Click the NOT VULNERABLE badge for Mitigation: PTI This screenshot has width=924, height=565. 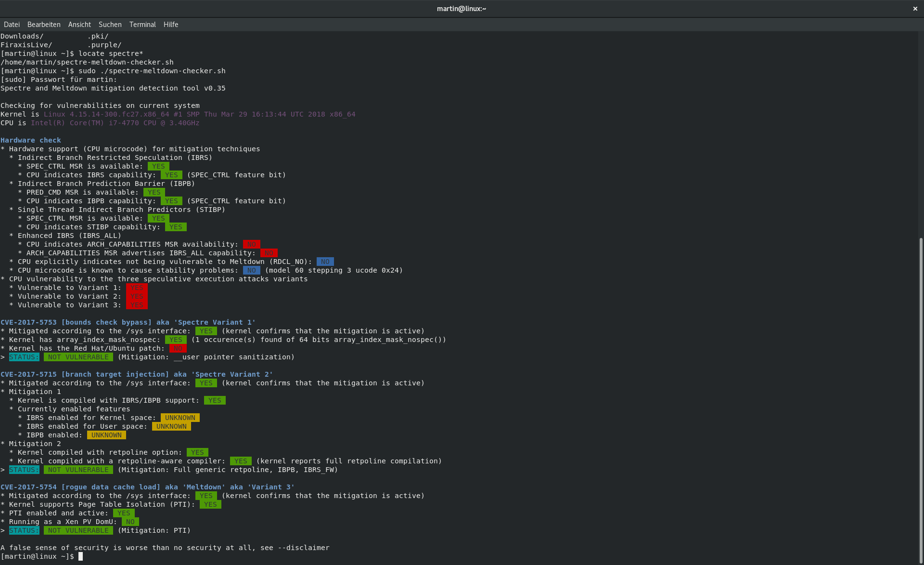point(78,530)
